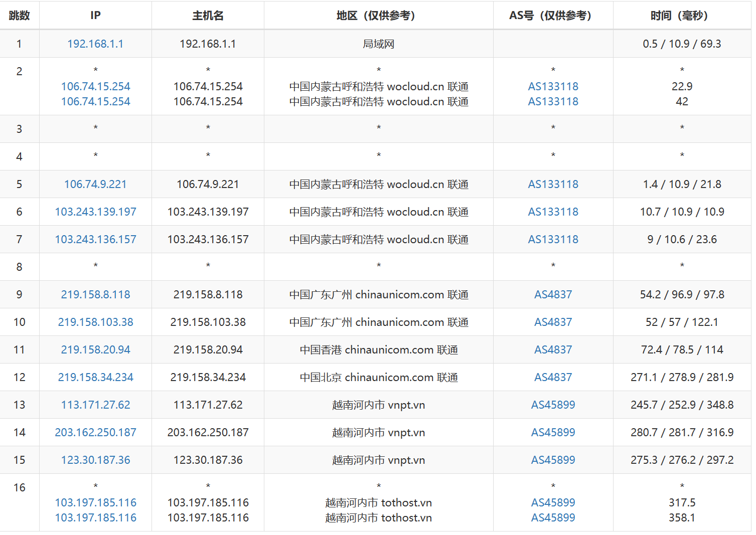
Task: Select the time value 280.7 / 281.7 / 316.9
Action: click(x=682, y=433)
